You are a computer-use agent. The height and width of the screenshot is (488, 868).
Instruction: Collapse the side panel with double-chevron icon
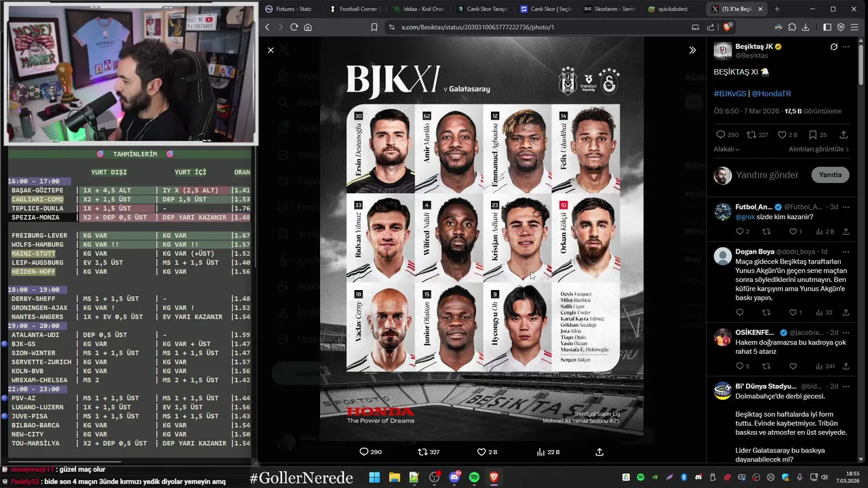click(x=692, y=50)
